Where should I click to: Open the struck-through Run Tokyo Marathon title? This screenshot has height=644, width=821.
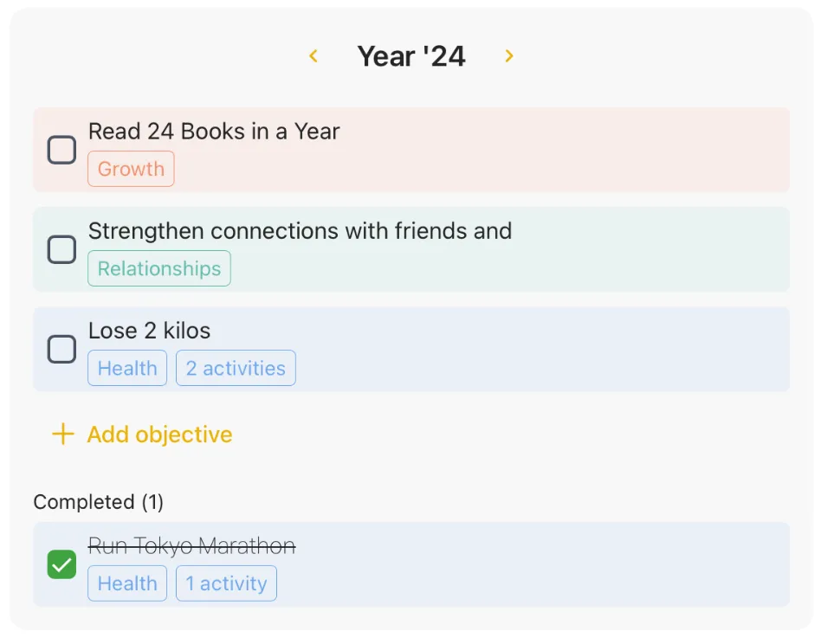191,546
